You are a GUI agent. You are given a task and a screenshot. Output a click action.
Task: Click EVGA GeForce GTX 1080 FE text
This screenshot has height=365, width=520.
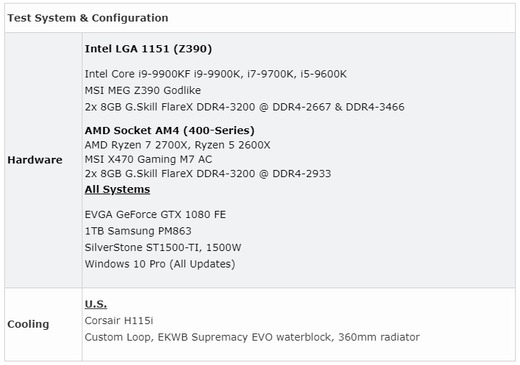tap(155, 214)
